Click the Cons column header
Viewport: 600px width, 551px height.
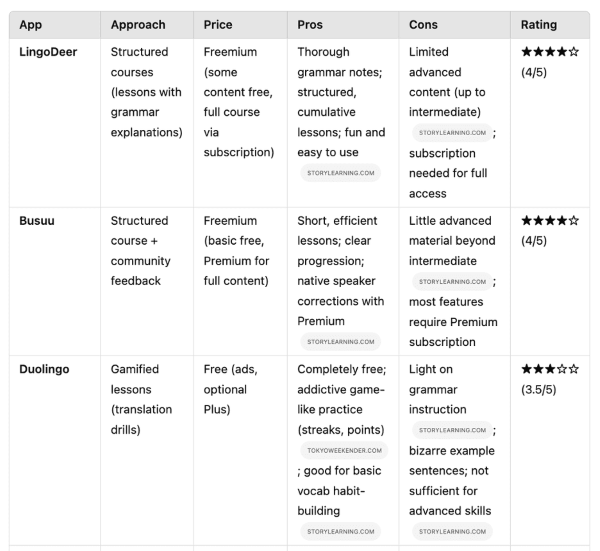(424, 25)
